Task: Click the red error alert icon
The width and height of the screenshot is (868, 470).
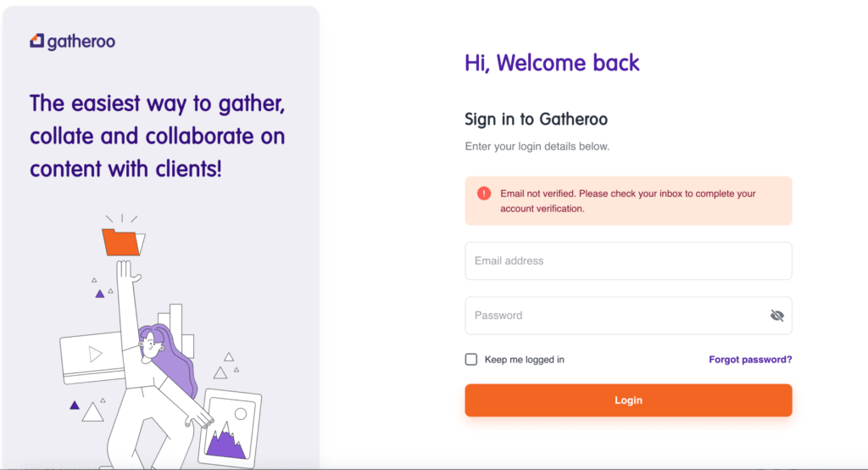Action: 484,193
